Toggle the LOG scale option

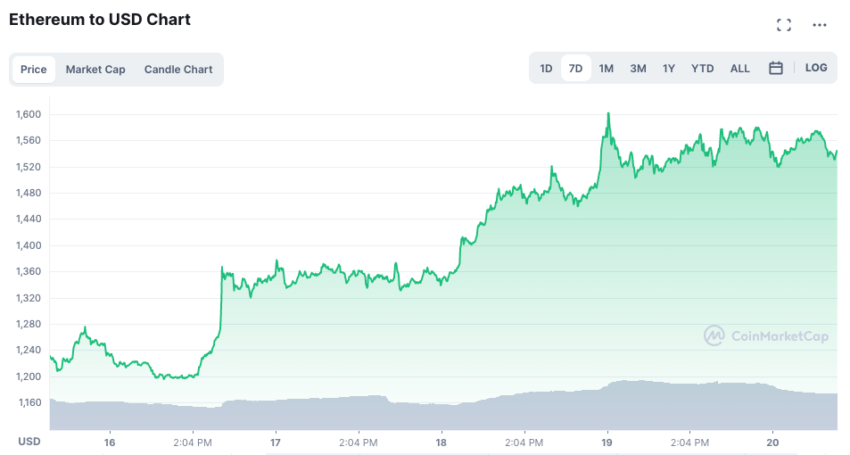pyautogui.click(x=816, y=68)
